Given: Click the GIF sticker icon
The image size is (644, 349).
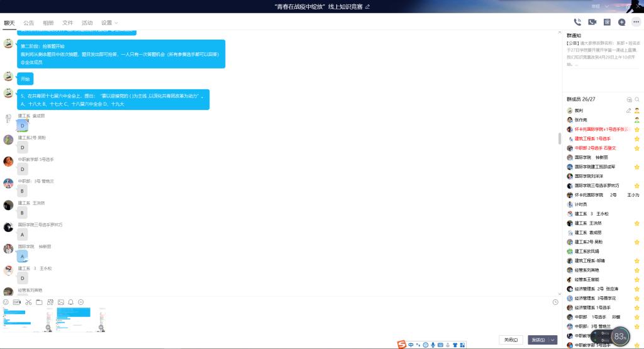Looking at the screenshot, I should pos(17,302).
